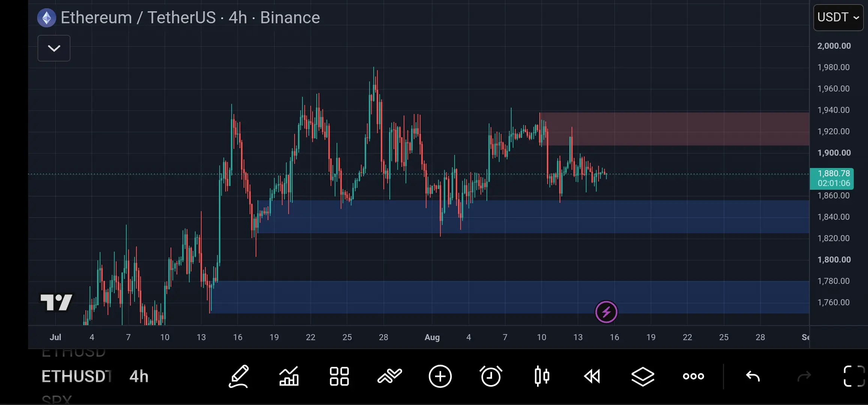This screenshot has width=868, height=405.
Task: Tap the 1,900.00 price scale label
Action: pyautogui.click(x=834, y=153)
